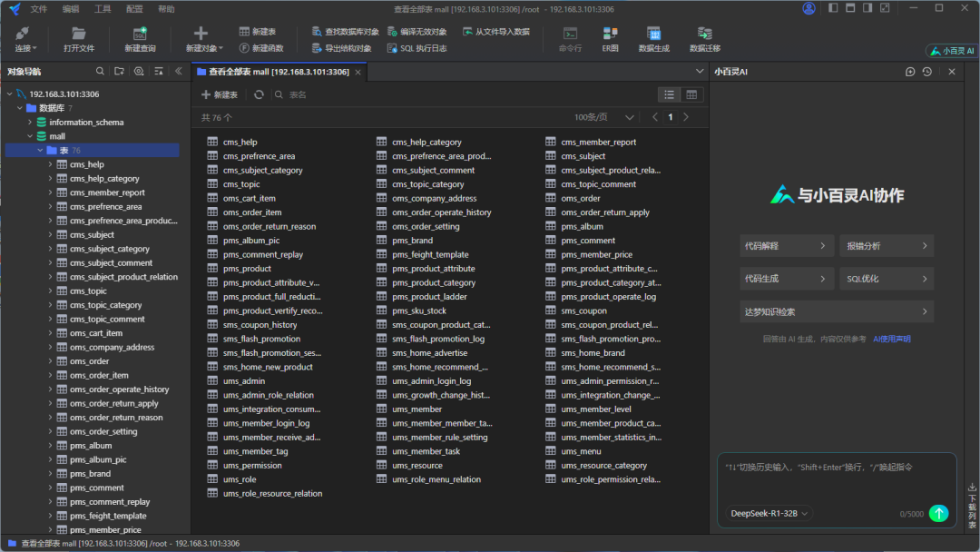Open the 配置 menu

[x=134, y=9]
